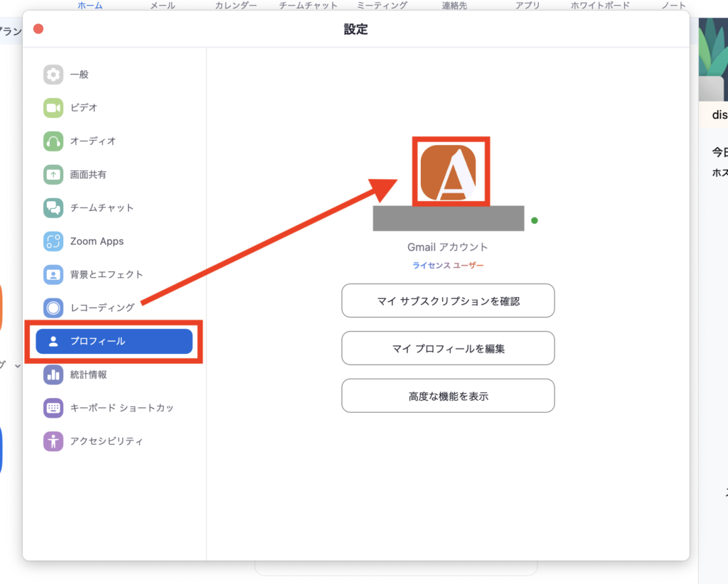Click マイ サブスクリプションを確認 button
Viewport: 728px width, 584px height.
pos(448,301)
